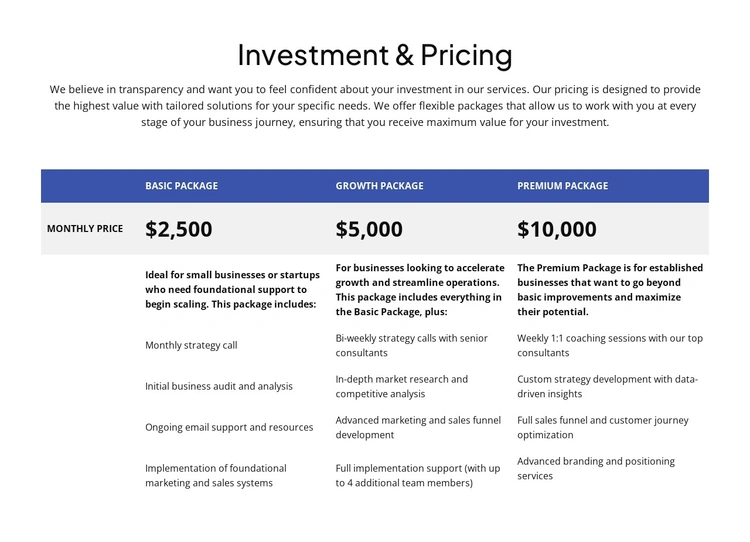This screenshot has width=750, height=542.
Task: Click the Investment & Pricing heading
Action: coord(375,54)
